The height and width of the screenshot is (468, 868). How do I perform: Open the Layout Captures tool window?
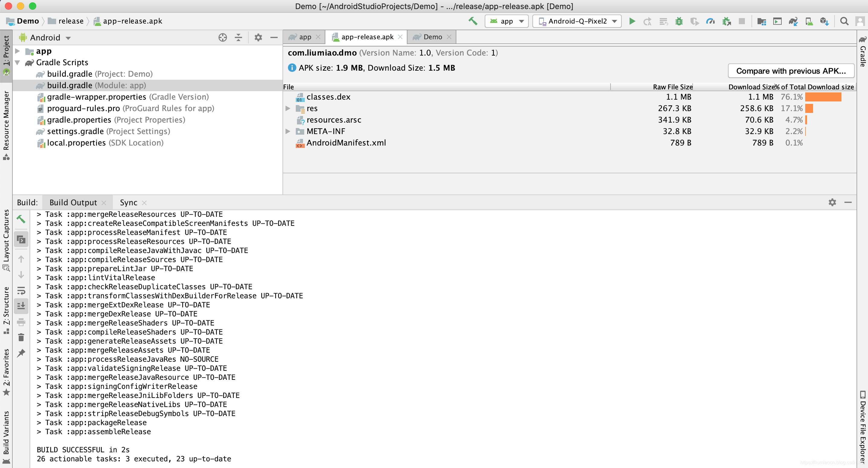(6, 240)
